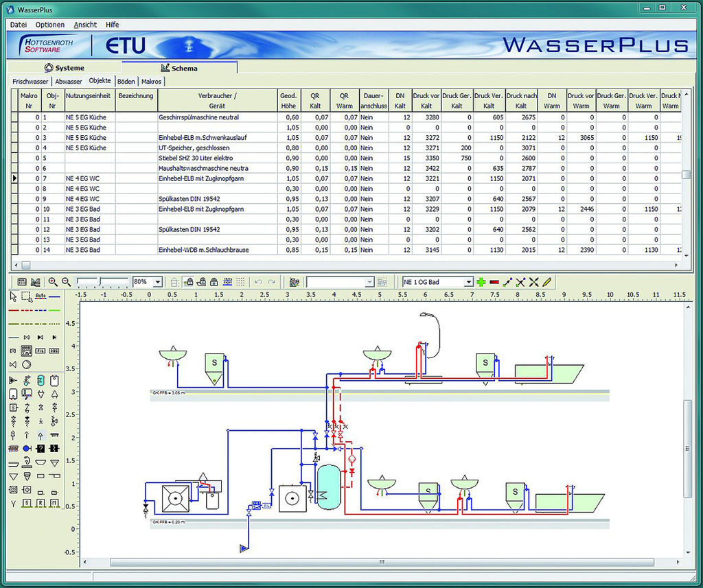Insert the water meter symbol (m³ counter)
The height and width of the screenshot is (588, 703).
[x=27, y=351]
